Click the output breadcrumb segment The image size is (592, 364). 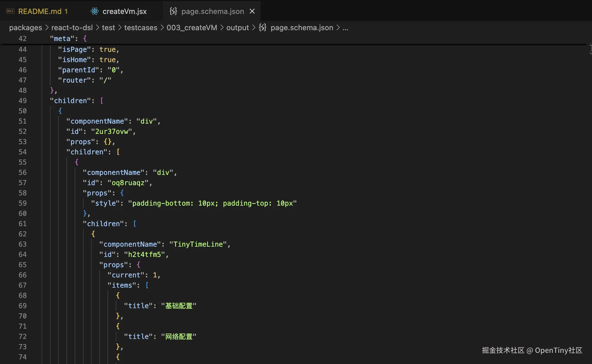coord(238,28)
